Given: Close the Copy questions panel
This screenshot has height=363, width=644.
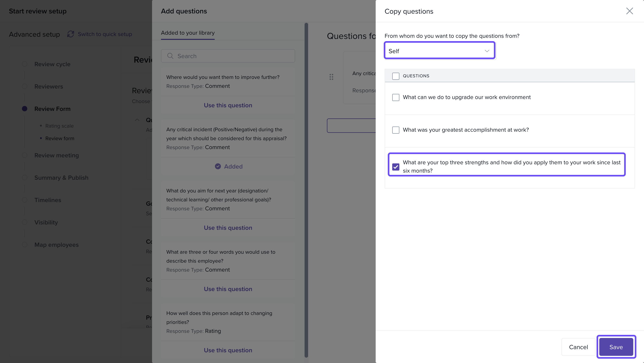Looking at the screenshot, I should click(629, 11).
